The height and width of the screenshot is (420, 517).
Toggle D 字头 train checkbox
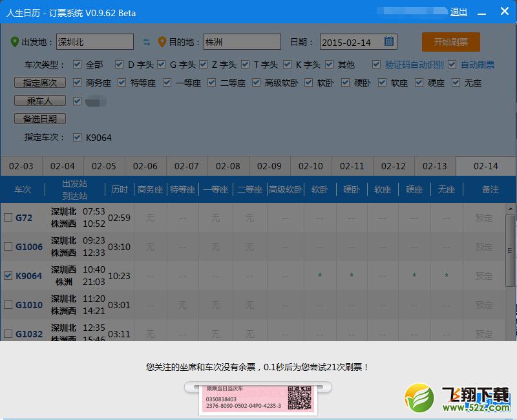click(119, 64)
